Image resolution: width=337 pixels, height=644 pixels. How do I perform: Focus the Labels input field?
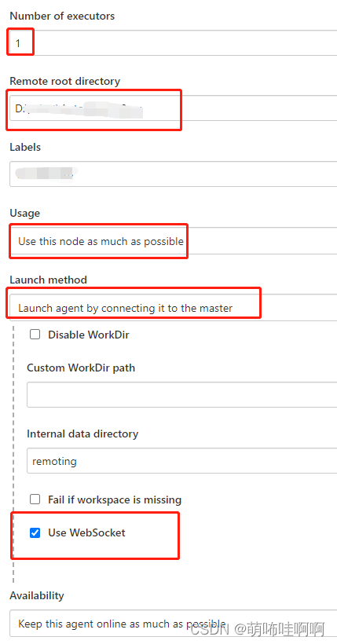pyautogui.click(x=173, y=174)
